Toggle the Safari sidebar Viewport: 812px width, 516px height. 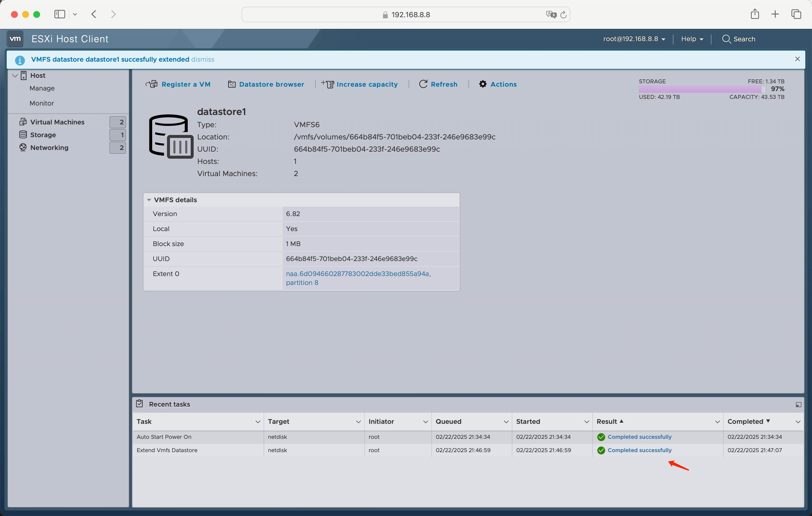point(60,14)
